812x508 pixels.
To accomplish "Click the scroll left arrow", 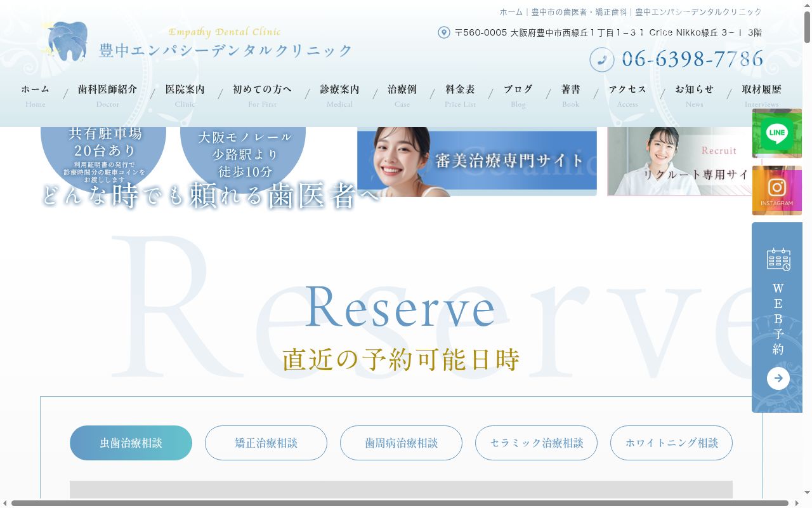I will coord(5,503).
